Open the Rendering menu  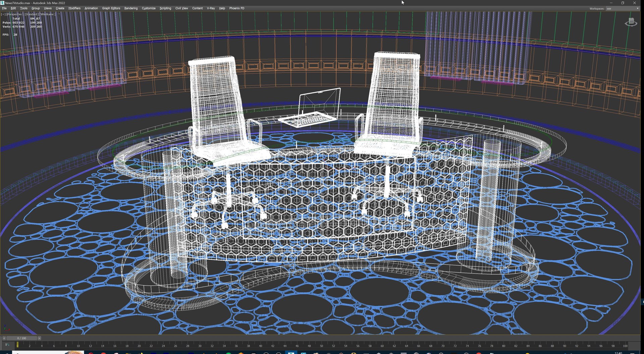(131, 8)
